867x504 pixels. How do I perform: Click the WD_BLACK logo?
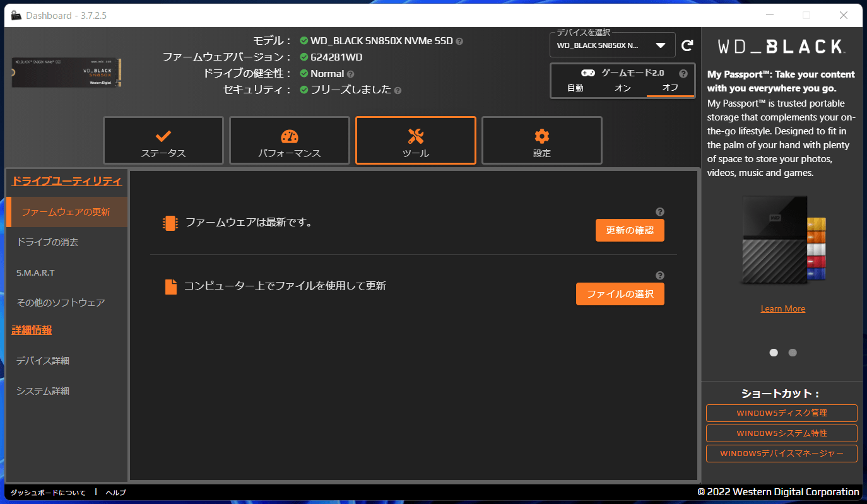coord(782,46)
